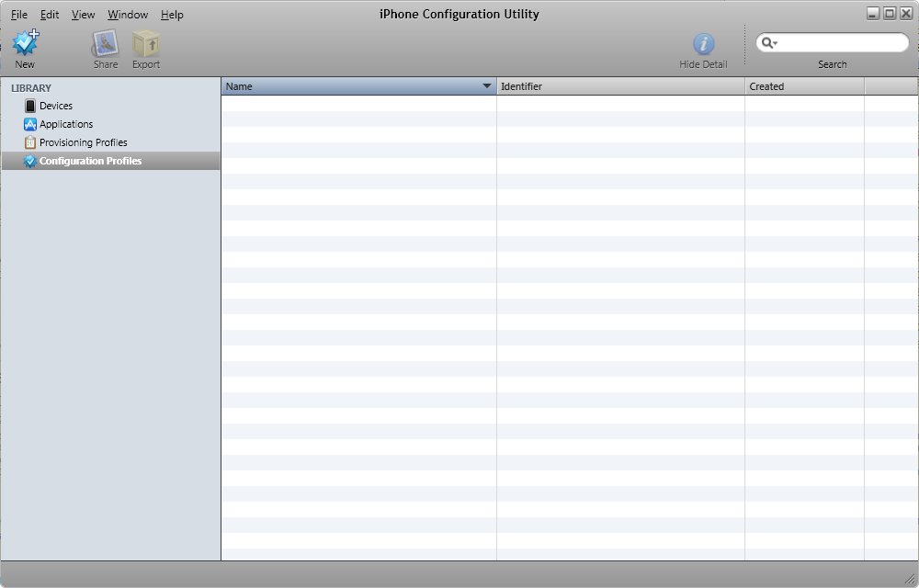Sort by the Identifier column header
919x588 pixels.
(620, 86)
